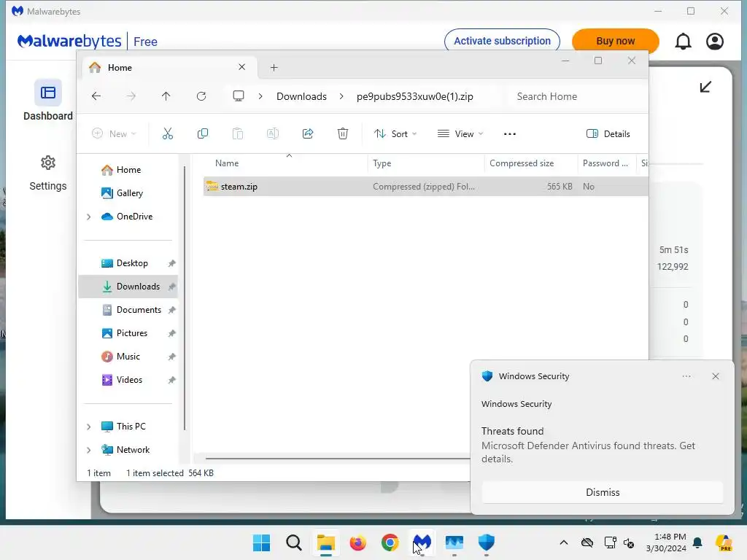The image size is (747, 560).
Task: Open Windows Security notification options ellipsis
Action: 686,376
